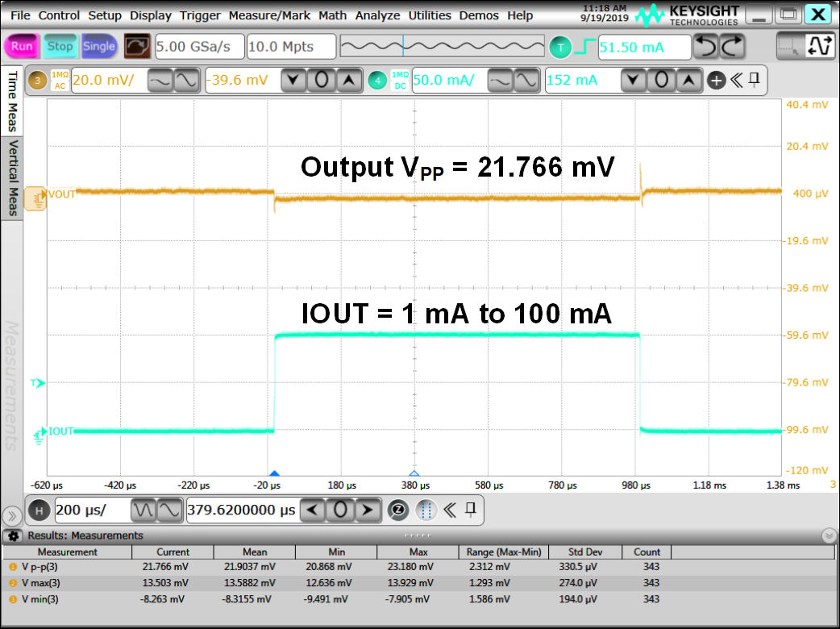
Task: Open the Trigger menu
Action: (200, 15)
